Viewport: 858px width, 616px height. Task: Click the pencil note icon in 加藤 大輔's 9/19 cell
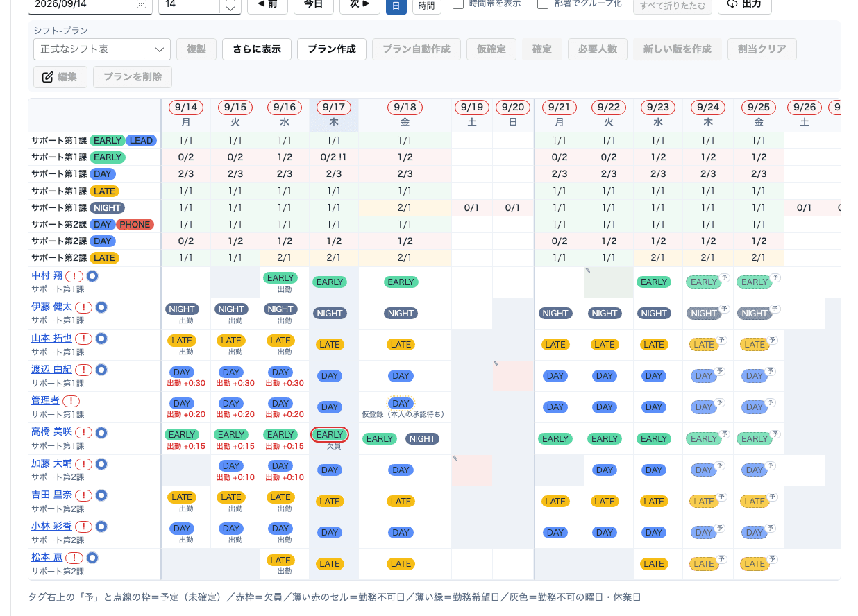pyautogui.click(x=455, y=458)
